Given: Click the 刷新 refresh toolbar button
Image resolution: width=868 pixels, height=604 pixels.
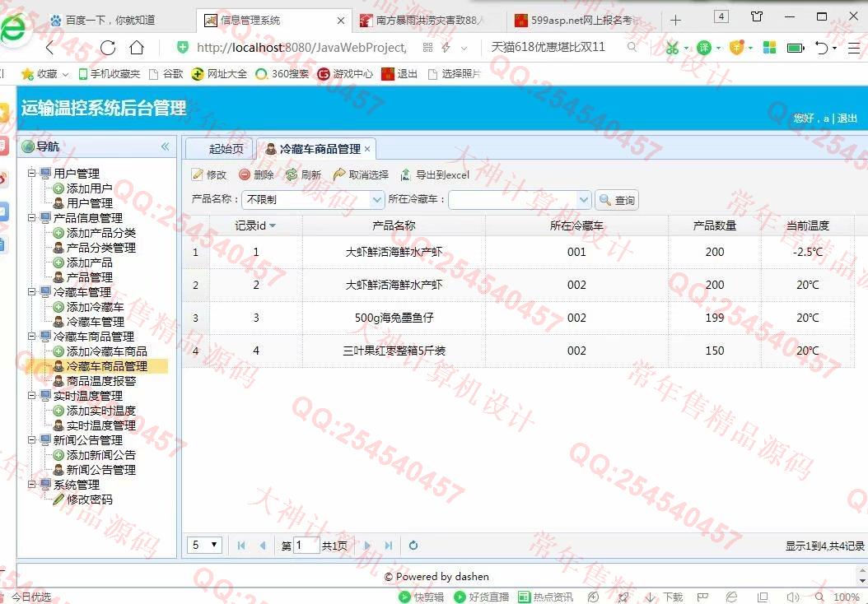Looking at the screenshot, I should tap(303, 174).
